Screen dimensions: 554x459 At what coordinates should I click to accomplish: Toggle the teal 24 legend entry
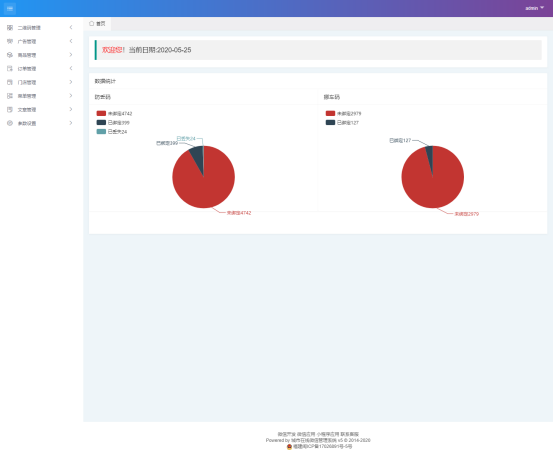coord(112,131)
